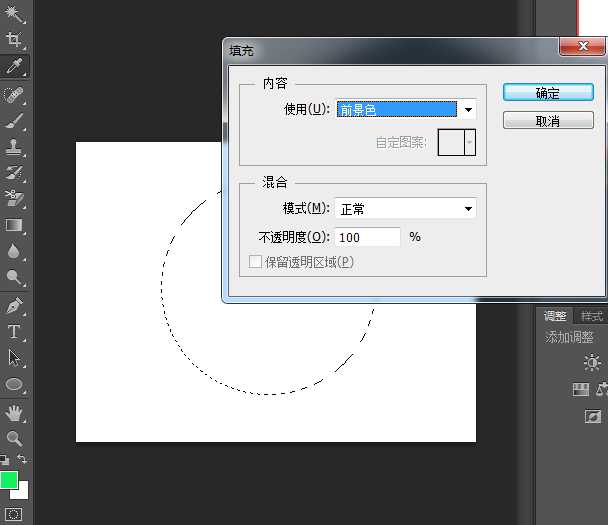Add Brightness/Contrast adjustment sun icon

pyautogui.click(x=592, y=363)
